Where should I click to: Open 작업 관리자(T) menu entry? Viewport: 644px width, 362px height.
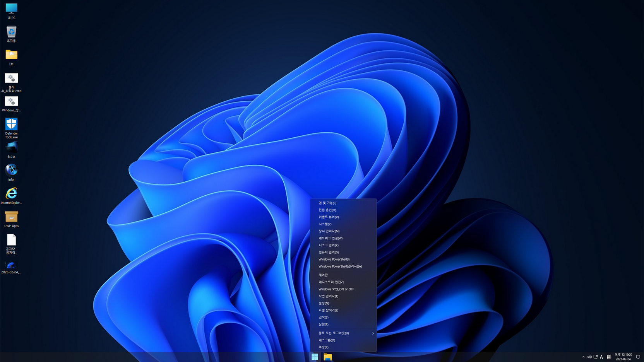point(343,296)
